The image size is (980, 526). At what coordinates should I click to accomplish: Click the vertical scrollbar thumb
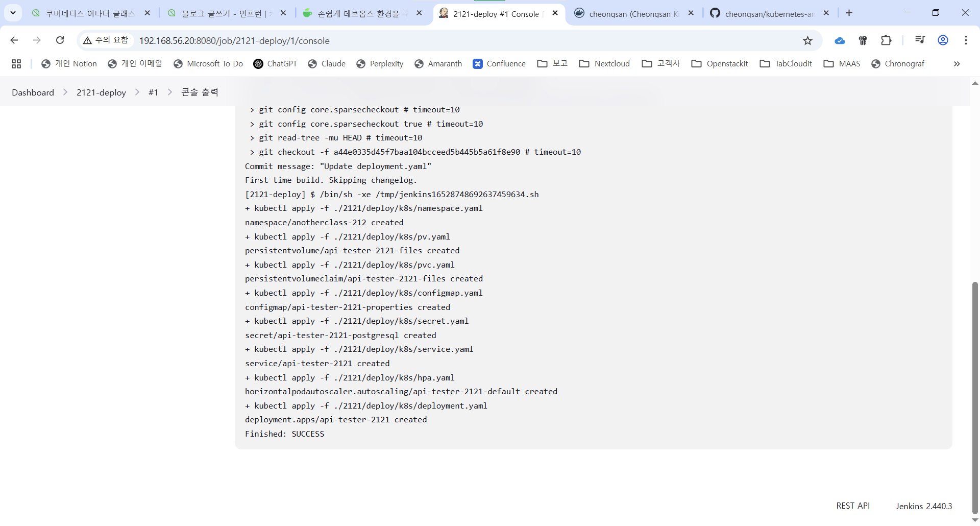click(975, 398)
